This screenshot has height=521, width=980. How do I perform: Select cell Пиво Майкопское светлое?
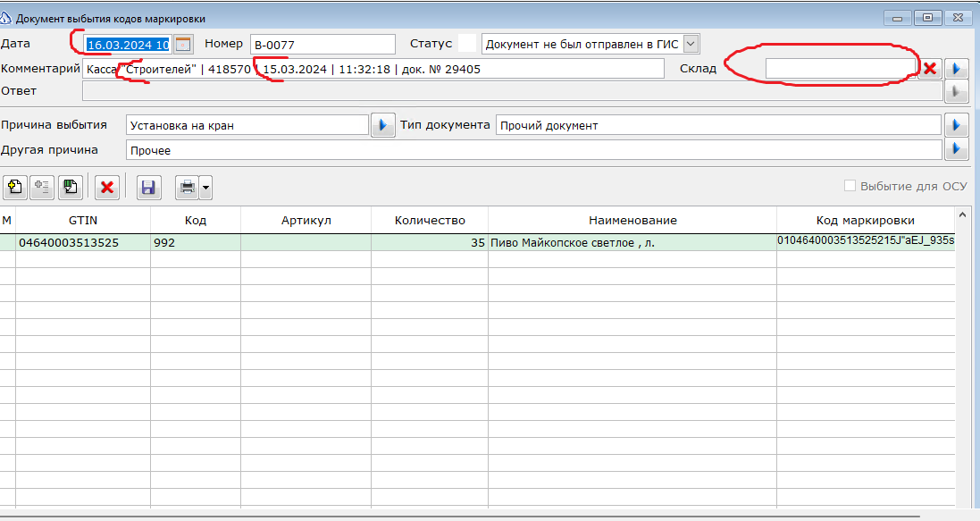click(632, 243)
